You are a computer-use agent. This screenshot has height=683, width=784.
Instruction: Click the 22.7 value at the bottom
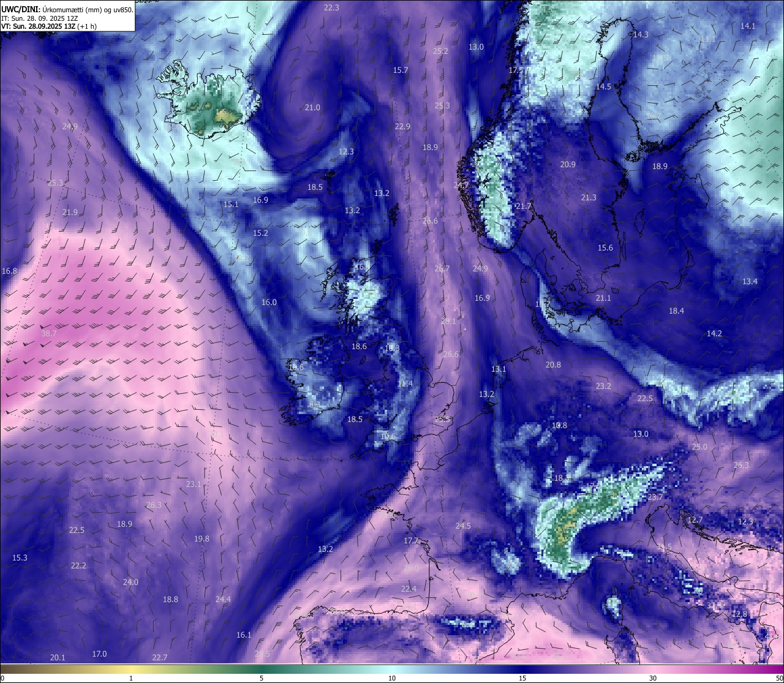coord(159,658)
